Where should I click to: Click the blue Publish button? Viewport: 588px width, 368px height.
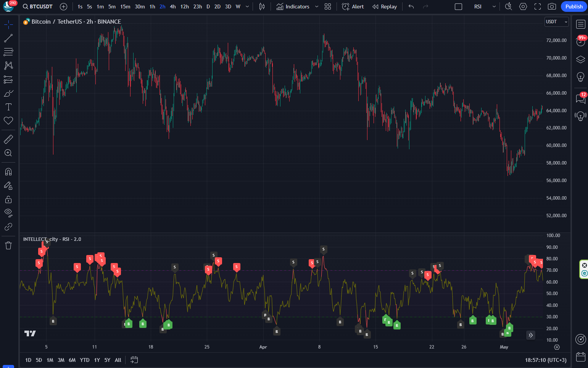click(574, 6)
